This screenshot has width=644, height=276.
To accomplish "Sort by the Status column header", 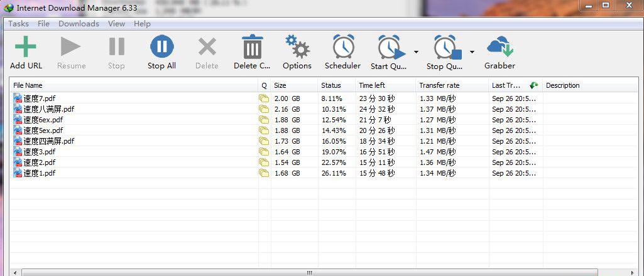I will [x=337, y=85].
